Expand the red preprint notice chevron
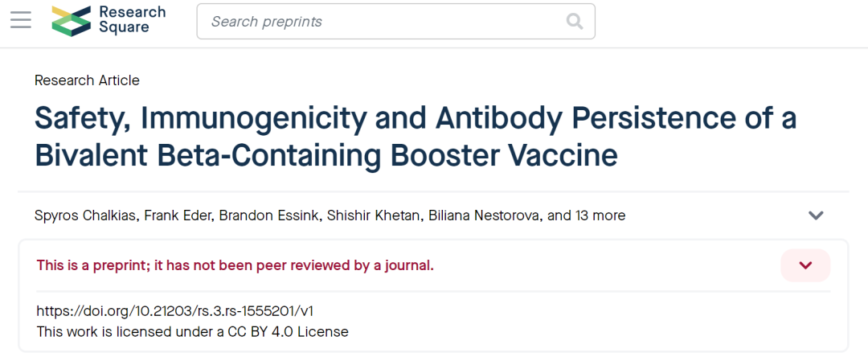 click(x=805, y=265)
